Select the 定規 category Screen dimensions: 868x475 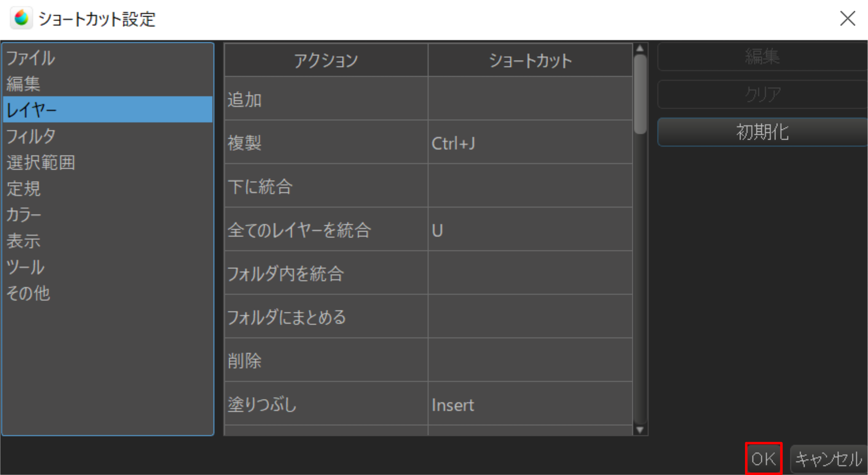pos(108,188)
